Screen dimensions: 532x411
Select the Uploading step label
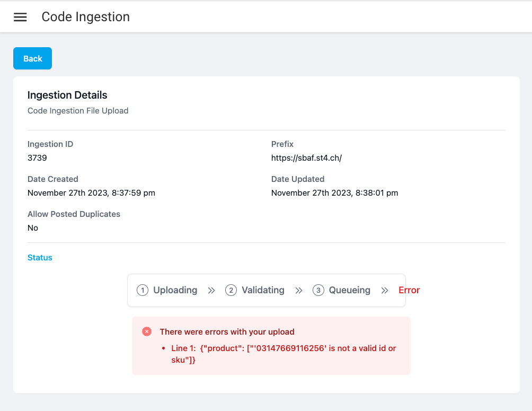(x=175, y=290)
